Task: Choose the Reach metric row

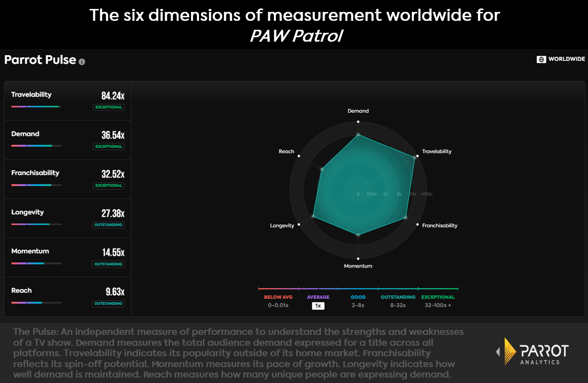Action: [68, 297]
